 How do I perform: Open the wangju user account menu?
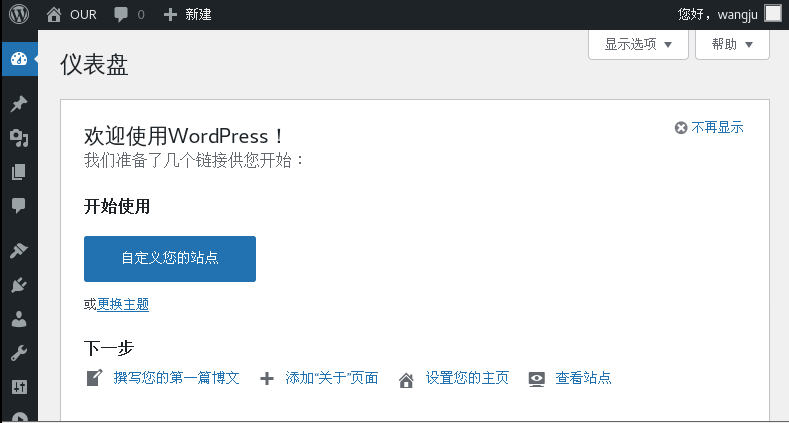pyautogui.click(x=729, y=14)
